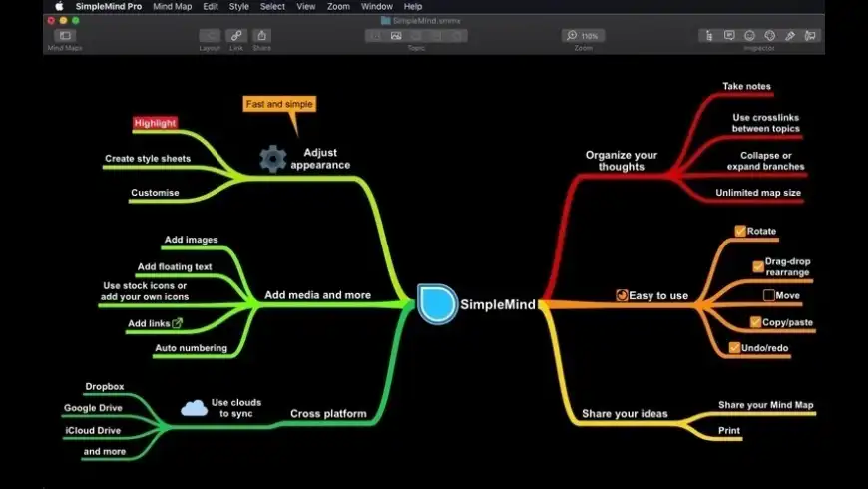Select the Collapse or expand branches topic
868x489 pixels.
pyautogui.click(x=766, y=161)
